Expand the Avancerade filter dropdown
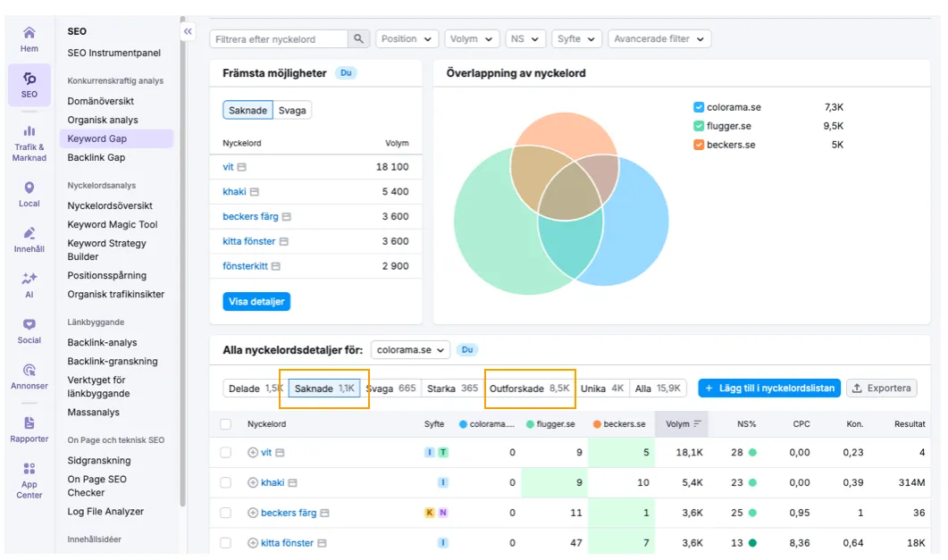Screen dimensions: 948x560 coord(659,38)
